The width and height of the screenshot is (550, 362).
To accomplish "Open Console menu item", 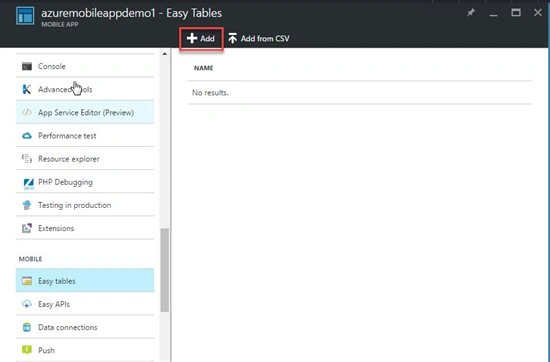I will click(85, 66).
